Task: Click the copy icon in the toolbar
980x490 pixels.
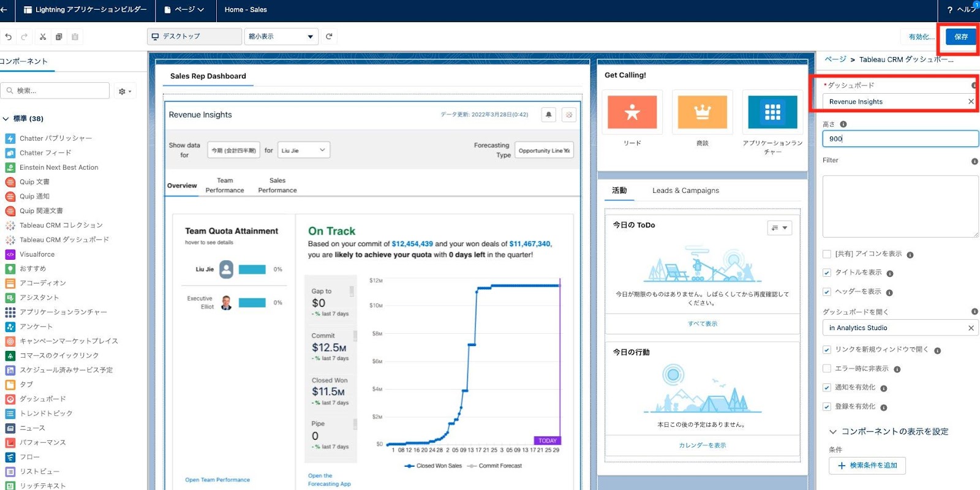Action: [59, 37]
